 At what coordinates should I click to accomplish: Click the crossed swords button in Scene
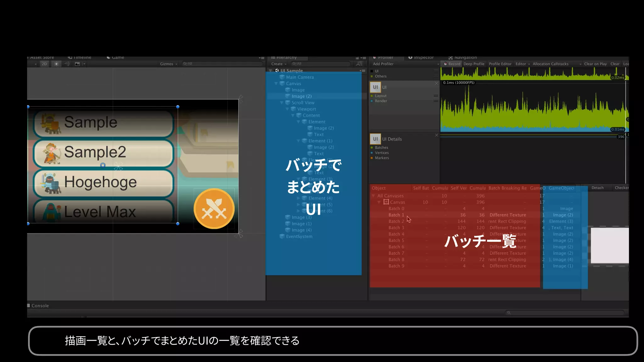coord(214,209)
